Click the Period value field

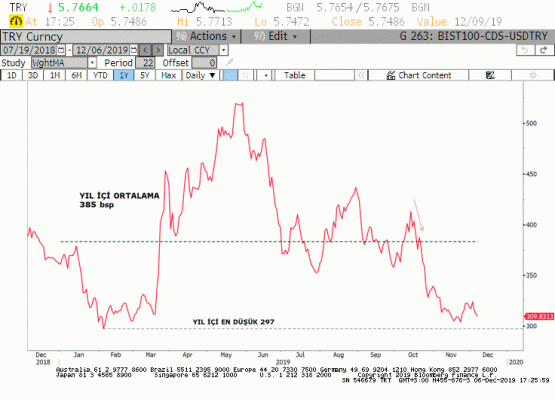tap(145, 63)
